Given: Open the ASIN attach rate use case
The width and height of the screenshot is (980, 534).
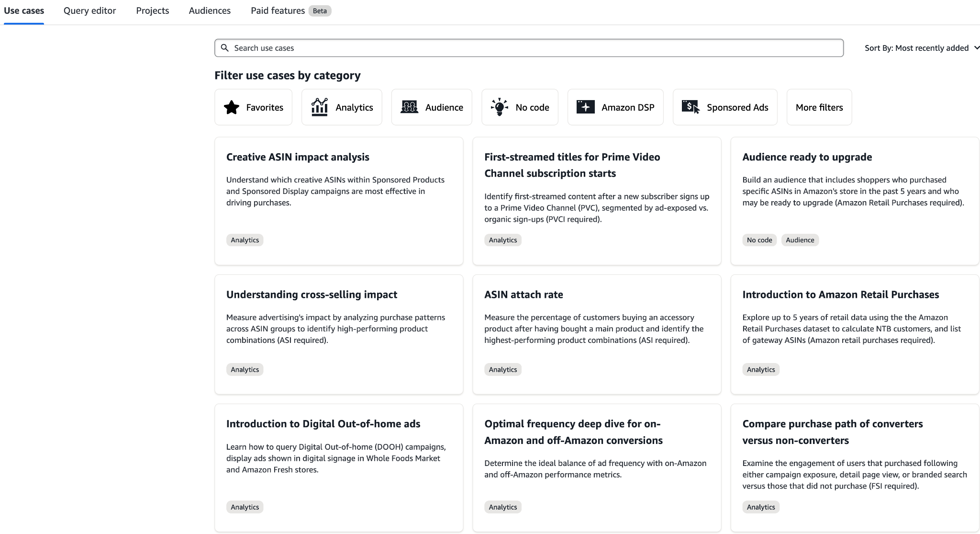Looking at the screenshot, I should pyautogui.click(x=523, y=295).
